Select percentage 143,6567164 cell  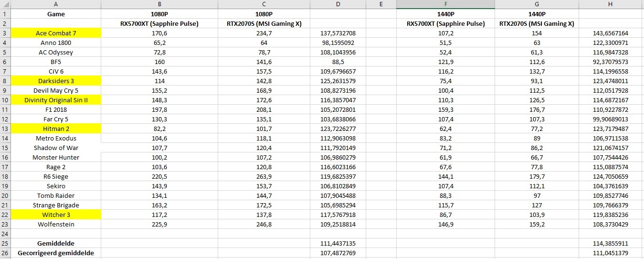(x=611, y=33)
